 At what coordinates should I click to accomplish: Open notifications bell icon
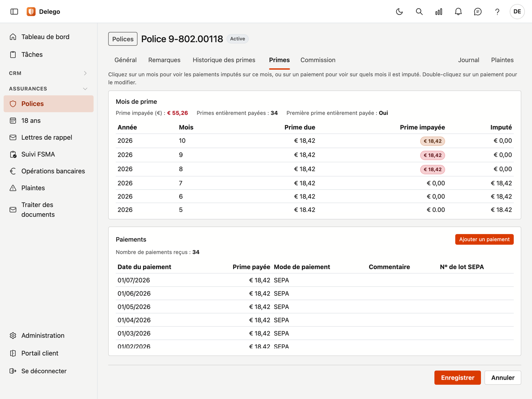coord(458,12)
